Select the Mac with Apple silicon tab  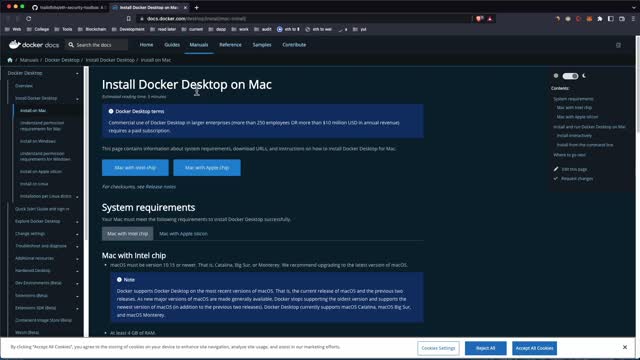183,234
